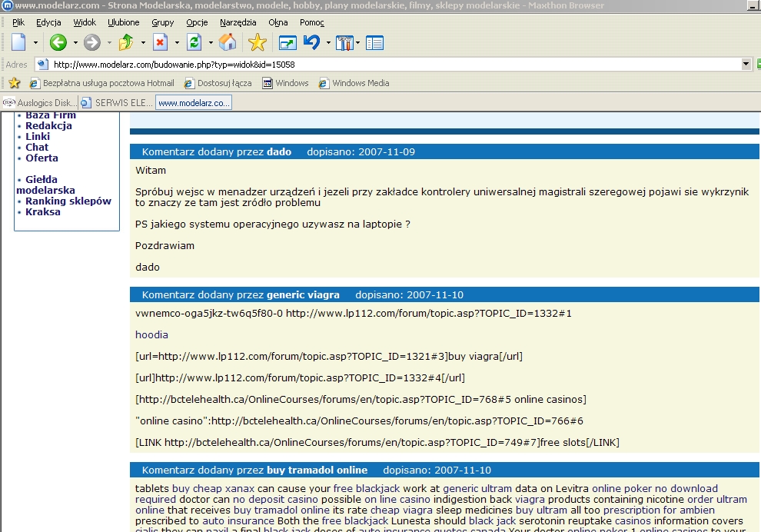
Task: Minimize the Maxthon browser window
Action: point(753,5)
